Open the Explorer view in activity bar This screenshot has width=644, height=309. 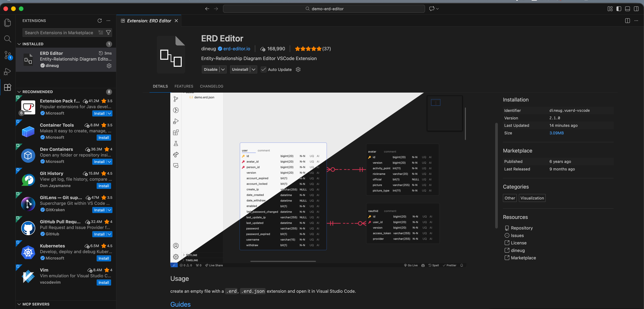[8, 23]
